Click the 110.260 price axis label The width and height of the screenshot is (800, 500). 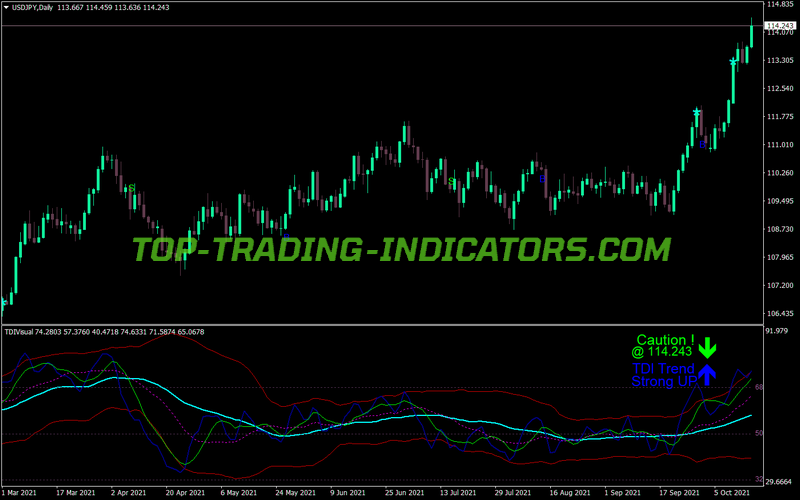pyautogui.click(x=780, y=173)
